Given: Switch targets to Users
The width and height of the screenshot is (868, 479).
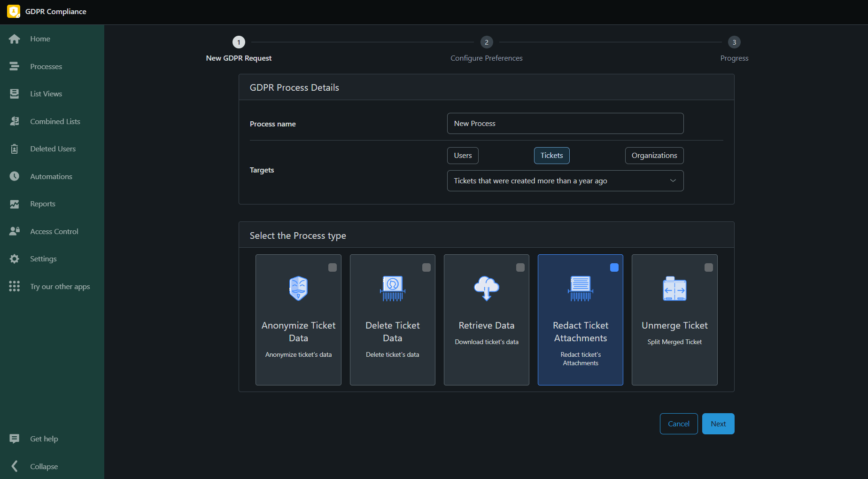Looking at the screenshot, I should (x=462, y=155).
